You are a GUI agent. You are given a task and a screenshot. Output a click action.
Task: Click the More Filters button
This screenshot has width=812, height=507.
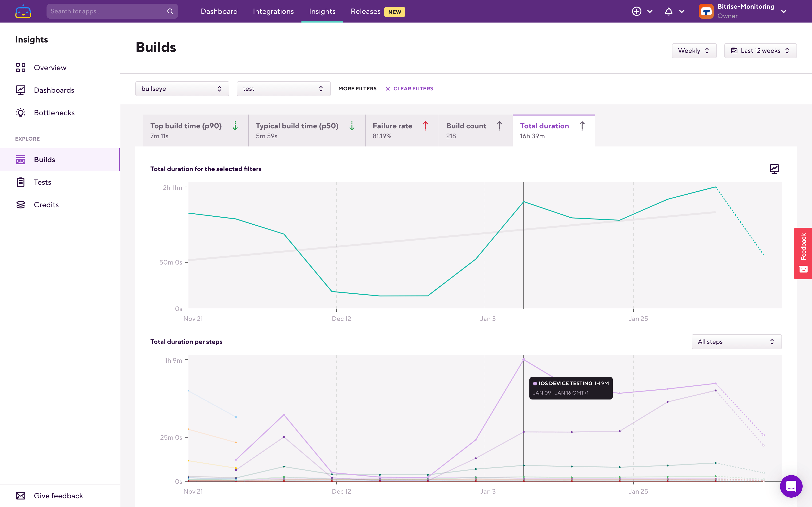(357, 88)
